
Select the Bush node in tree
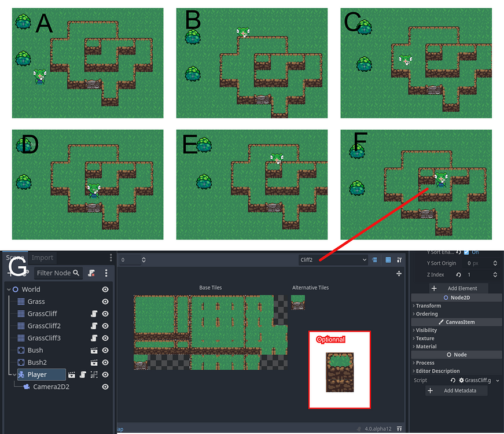pos(35,351)
